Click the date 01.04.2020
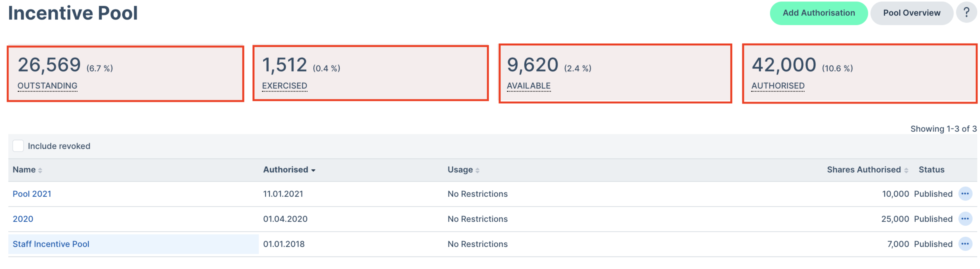The height and width of the screenshot is (269, 980). tap(285, 219)
